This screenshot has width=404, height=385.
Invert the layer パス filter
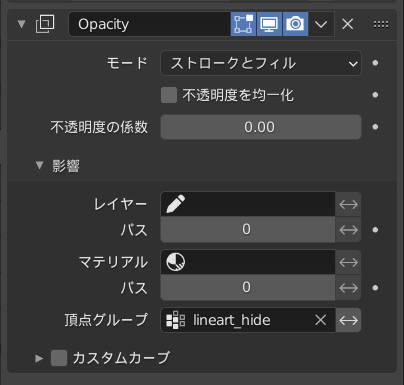pos(348,230)
